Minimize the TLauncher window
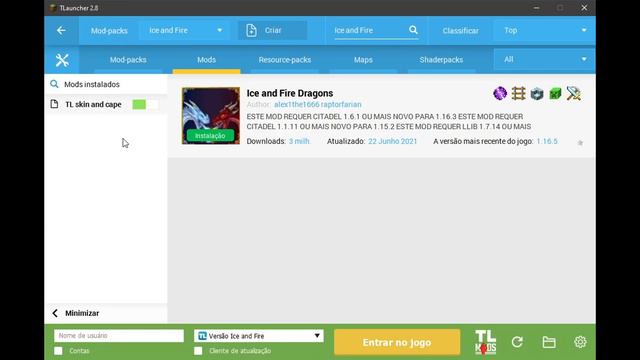 536,8
